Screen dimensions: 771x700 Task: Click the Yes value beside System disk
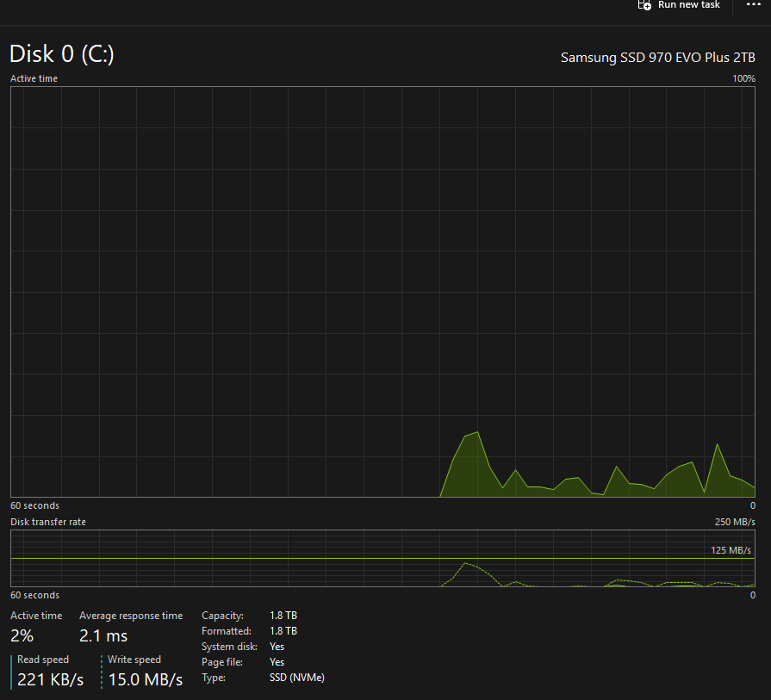point(277,647)
